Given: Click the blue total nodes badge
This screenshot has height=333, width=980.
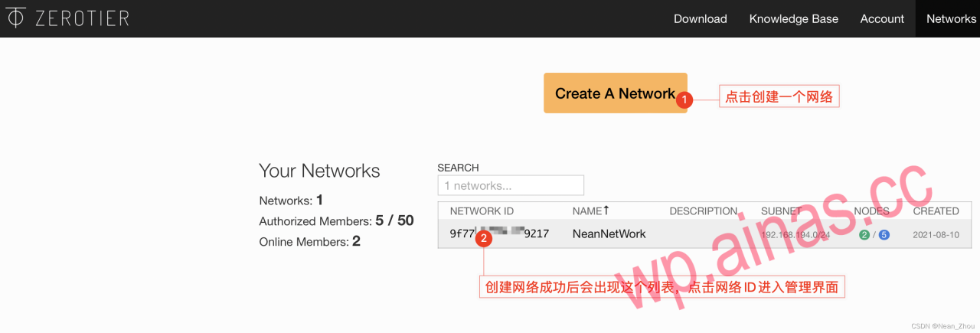Looking at the screenshot, I should pos(884,234).
